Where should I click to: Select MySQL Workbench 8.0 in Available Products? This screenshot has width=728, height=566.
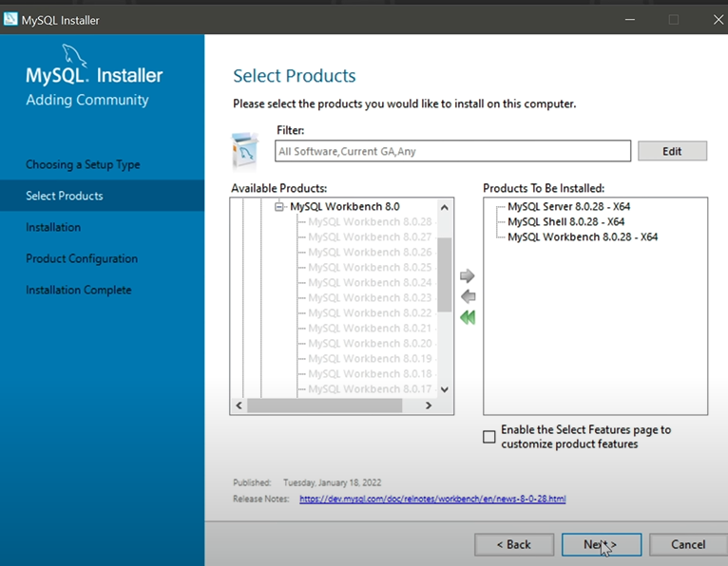pyautogui.click(x=344, y=206)
